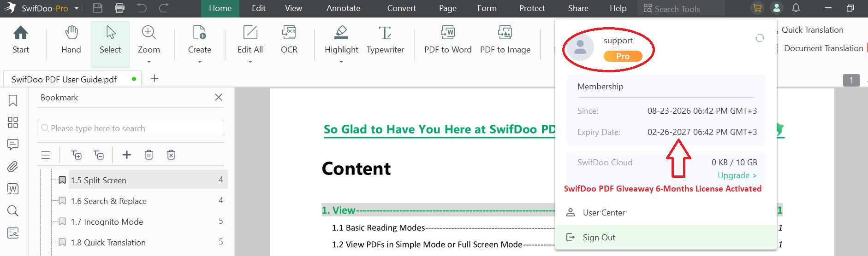This screenshot has height=256, width=868.
Task: Open the page thumbnails sidebar icon
Action: click(13, 122)
